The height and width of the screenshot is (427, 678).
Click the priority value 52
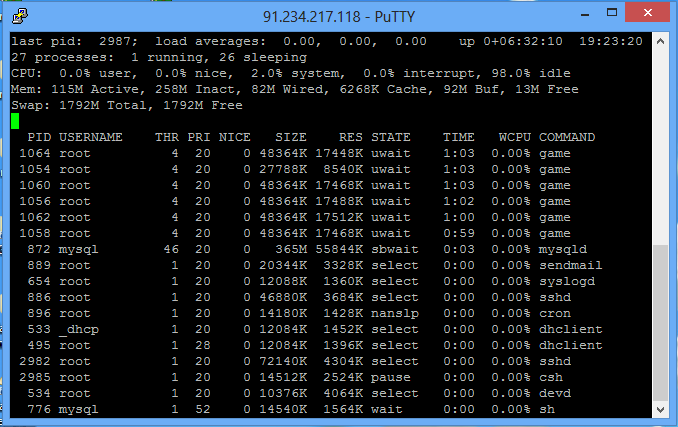coord(203,409)
